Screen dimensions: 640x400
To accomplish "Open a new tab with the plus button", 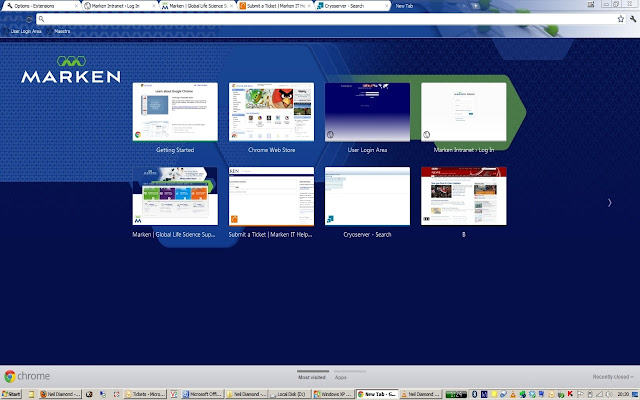I will click(x=476, y=6).
